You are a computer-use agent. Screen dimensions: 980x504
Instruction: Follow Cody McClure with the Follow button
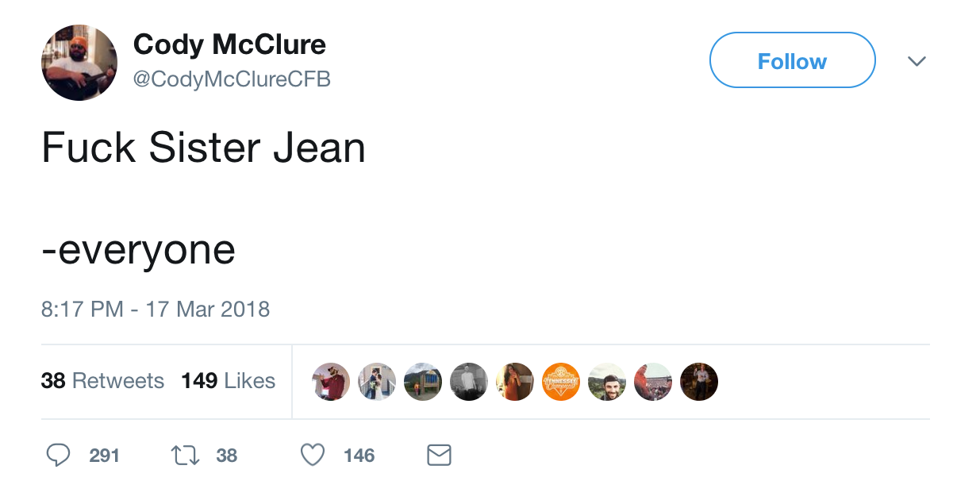coord(792,61)
